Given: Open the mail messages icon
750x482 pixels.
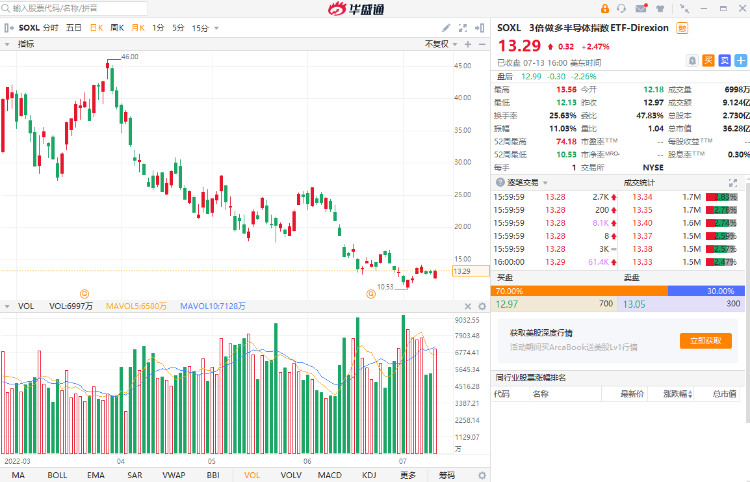Looking at the screenshot, I should coord(641,9).
